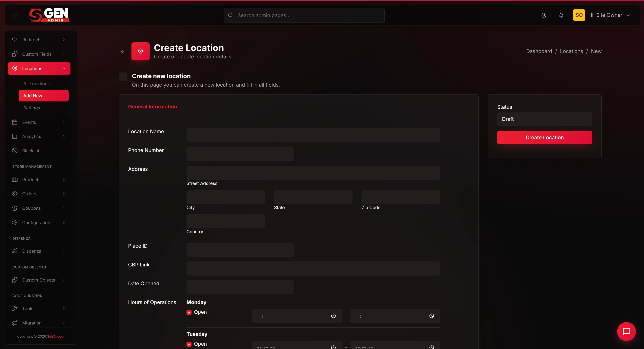644x349 pixels.
Task: Expand the Redirects submenu chevron
Action: click(x=64, y=40)
